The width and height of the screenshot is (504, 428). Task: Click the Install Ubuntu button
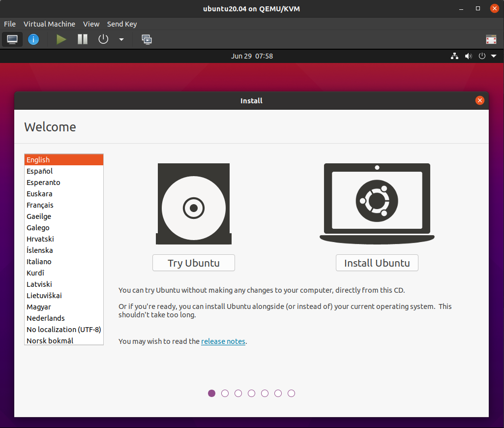tap(377, 263)
